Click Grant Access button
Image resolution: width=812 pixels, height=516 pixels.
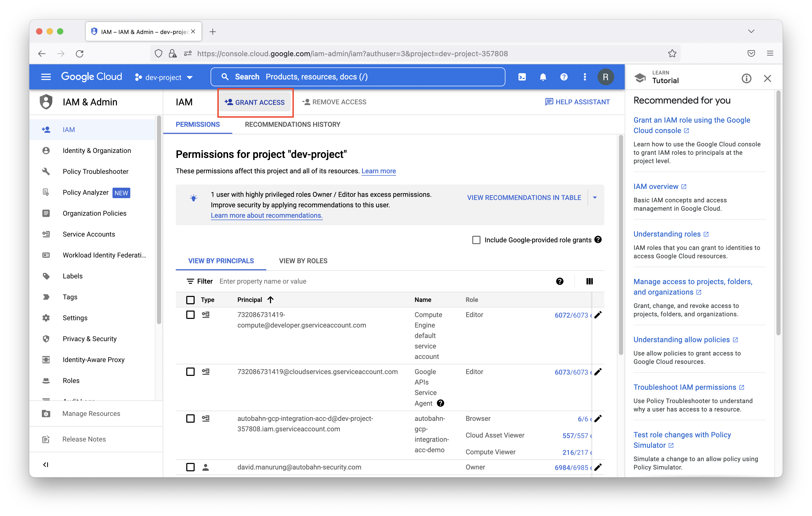pos(255,102)
